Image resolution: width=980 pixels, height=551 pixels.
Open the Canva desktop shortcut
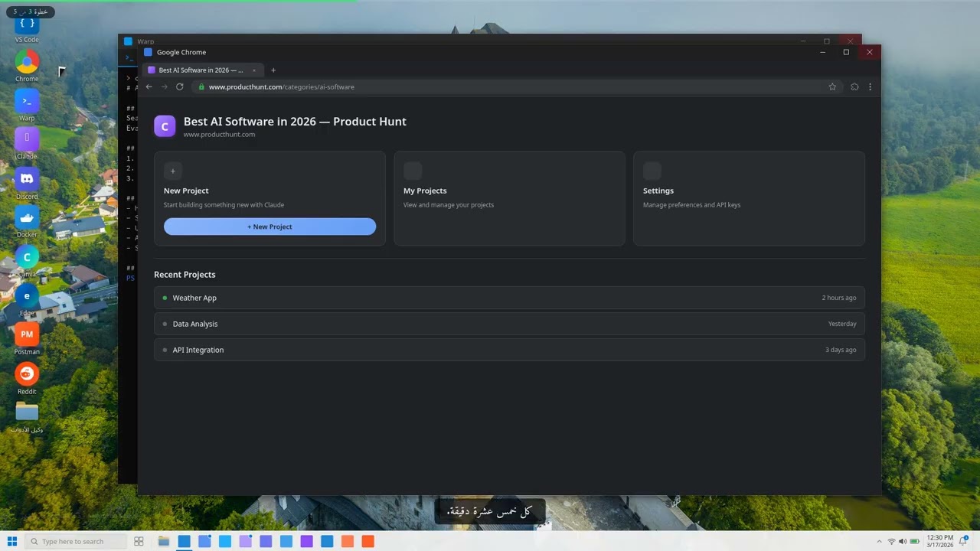pos(27,262)
